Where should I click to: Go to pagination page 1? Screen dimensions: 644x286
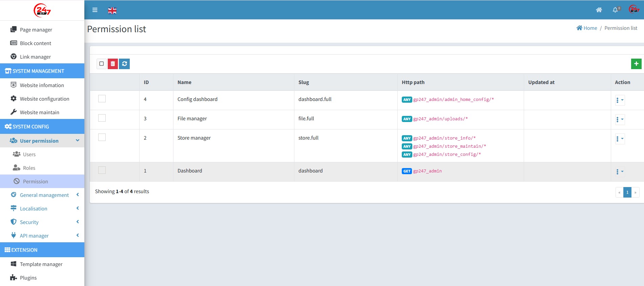627,192
